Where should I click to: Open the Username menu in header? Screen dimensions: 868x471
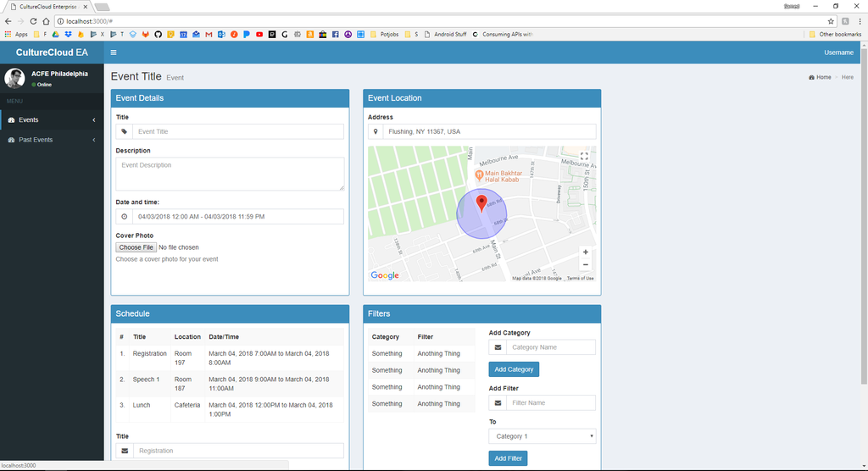tap(838, 53)
